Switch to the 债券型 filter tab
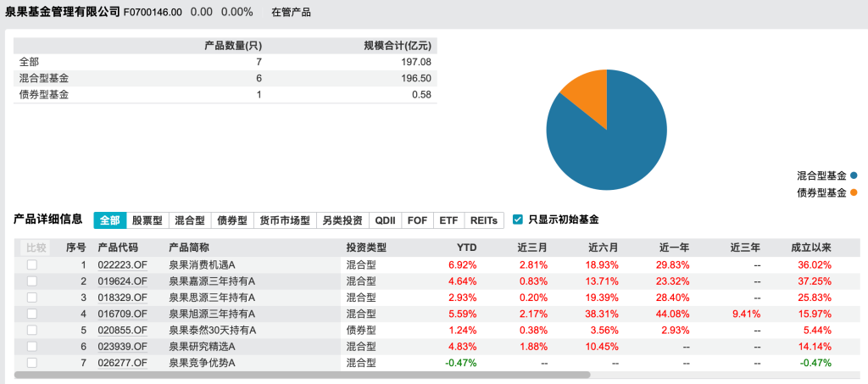The image size is (868, 384). 231,220
